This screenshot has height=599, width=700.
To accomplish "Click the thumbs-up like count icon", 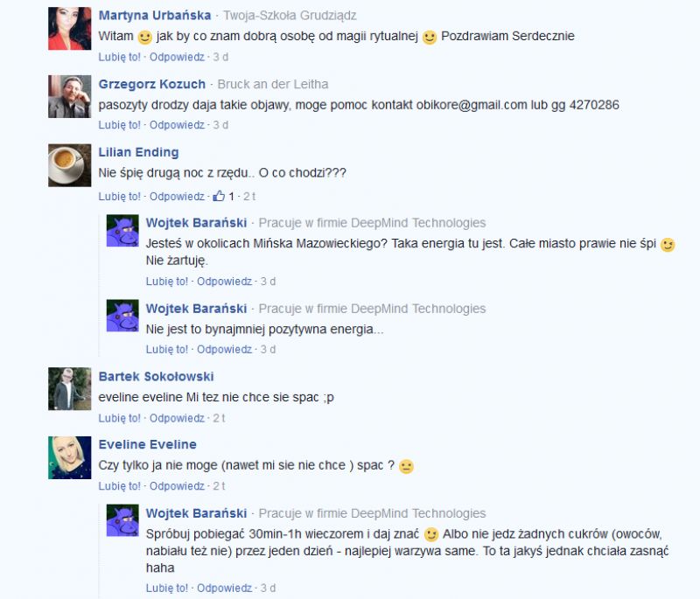I will point(219,196).
